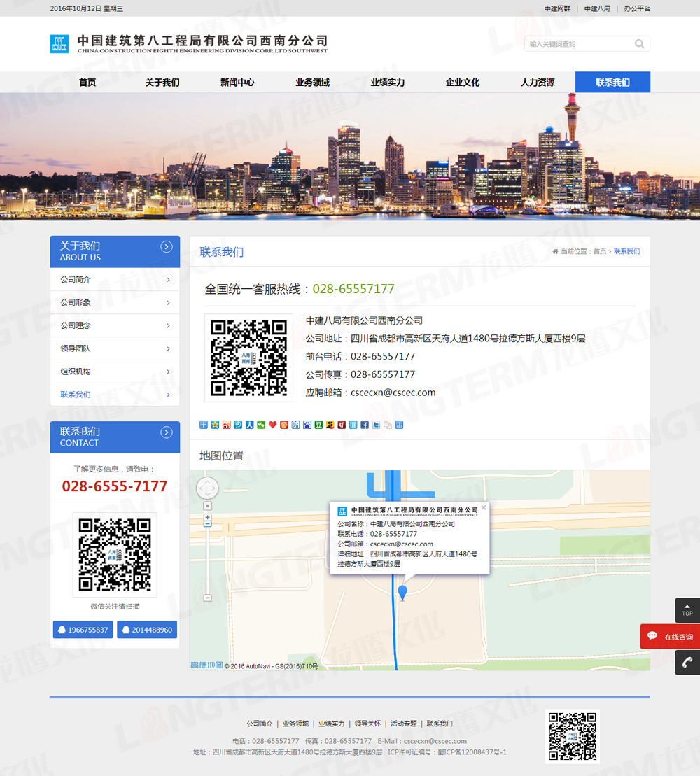Click the Douban share icon
The image size is (700, 776).
coord(318,425)
